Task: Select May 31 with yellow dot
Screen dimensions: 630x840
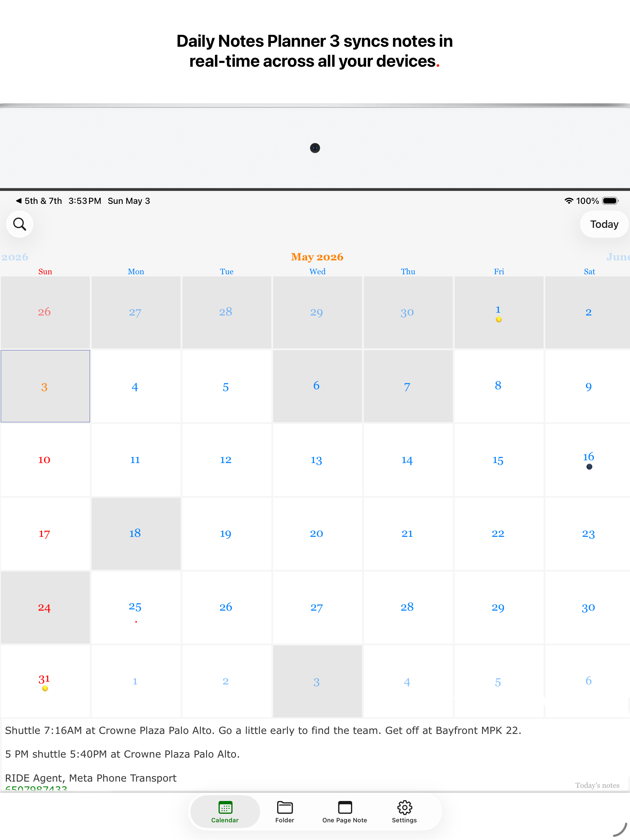Action: click(x=45, y=681)
